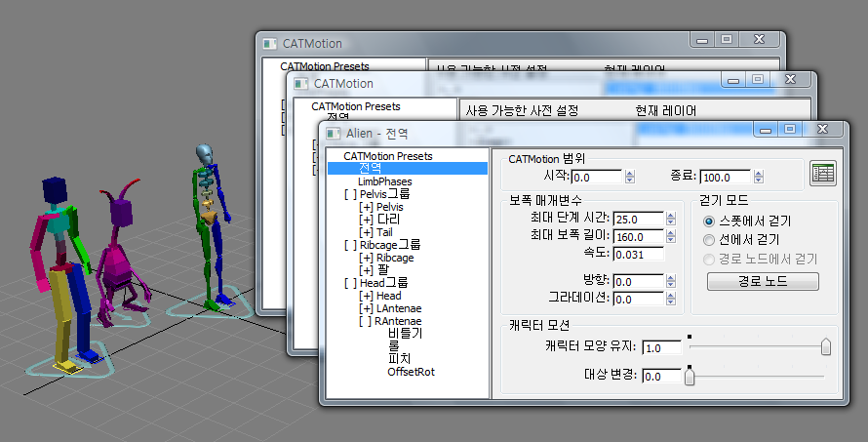Click the 그라데이션 value field
The width and height of the screenshot is (868, 442).
click(638, 300)
